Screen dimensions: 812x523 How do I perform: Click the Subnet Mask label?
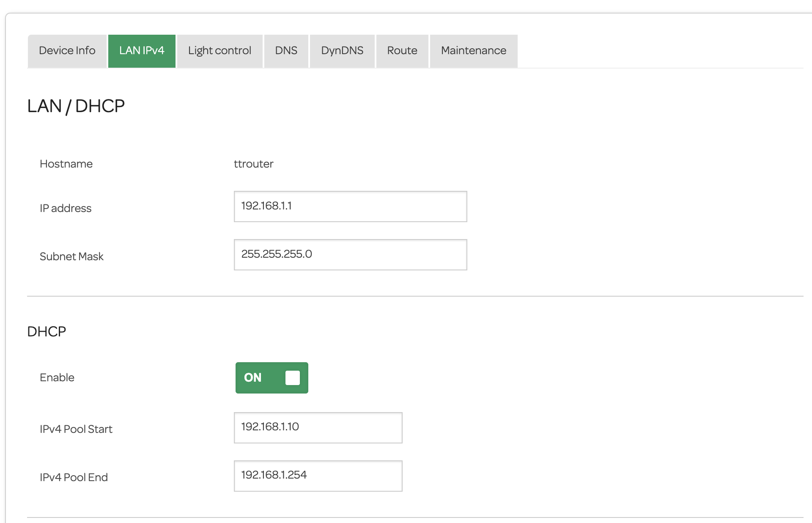71,256
